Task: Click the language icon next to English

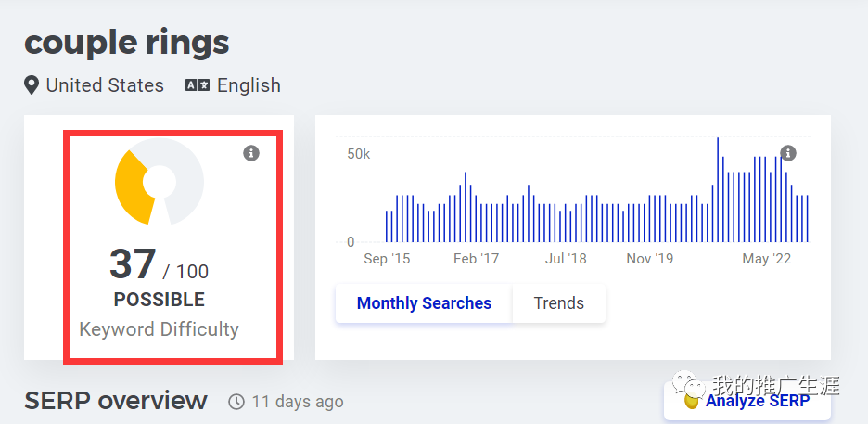Action: tap(198, 85)
